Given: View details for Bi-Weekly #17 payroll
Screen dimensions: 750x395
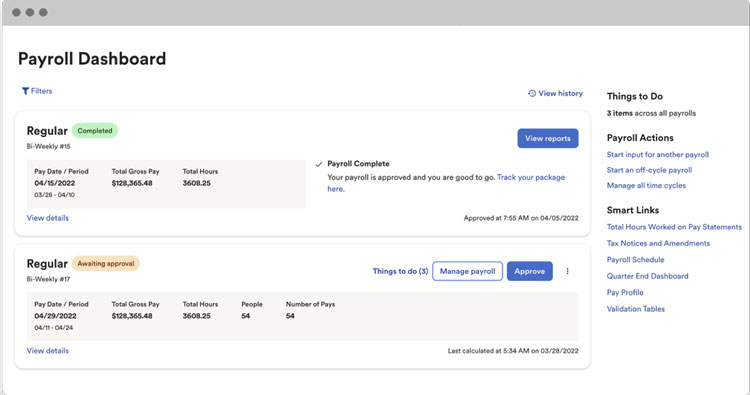Looking at the screenshot, I should click(x=48, y=351).
